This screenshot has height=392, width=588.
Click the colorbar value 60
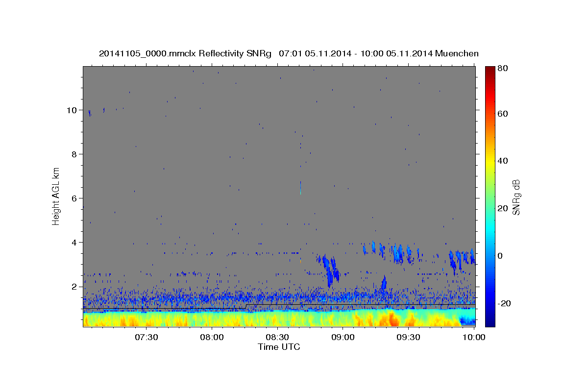pos(502,114)
